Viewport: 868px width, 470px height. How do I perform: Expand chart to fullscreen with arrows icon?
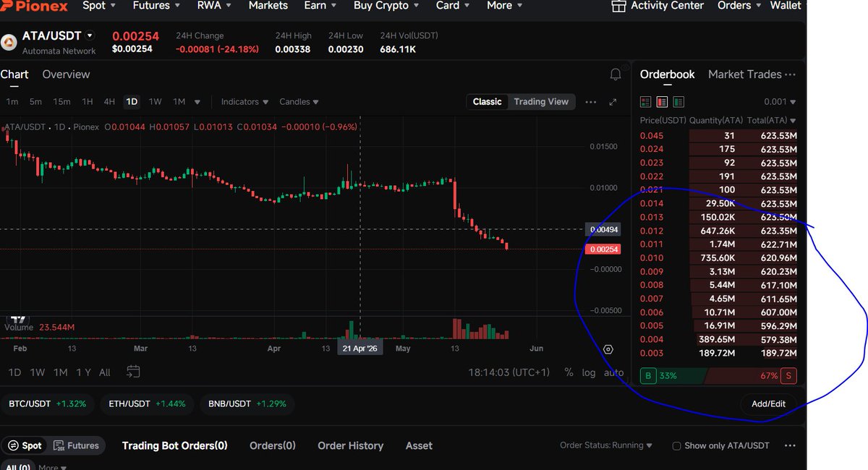point(613,102)
